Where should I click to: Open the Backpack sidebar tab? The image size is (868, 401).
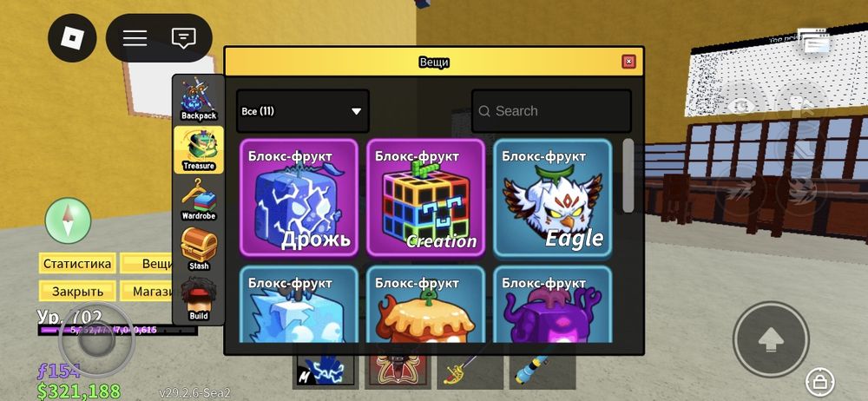tap(199, 100)
